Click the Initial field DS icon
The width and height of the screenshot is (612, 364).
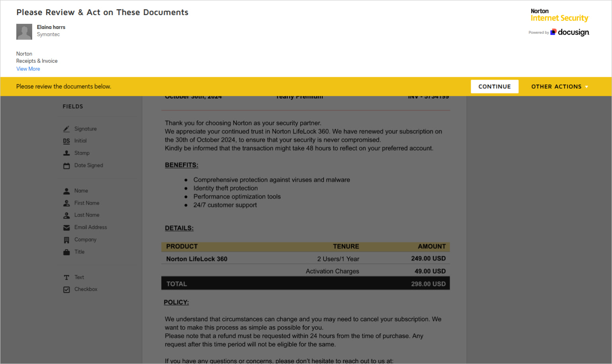tap(66, 141)
